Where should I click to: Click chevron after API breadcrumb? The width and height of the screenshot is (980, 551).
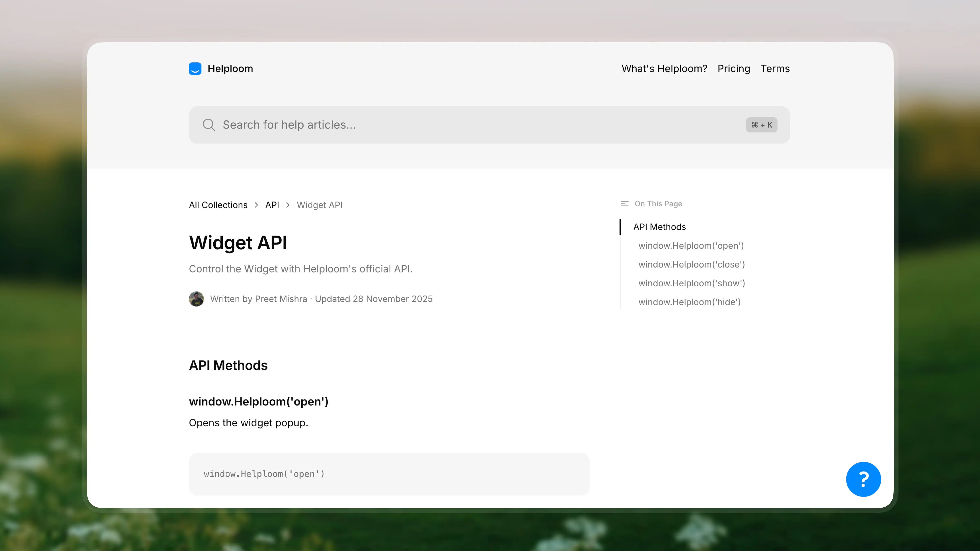click(x=288, y=205)
